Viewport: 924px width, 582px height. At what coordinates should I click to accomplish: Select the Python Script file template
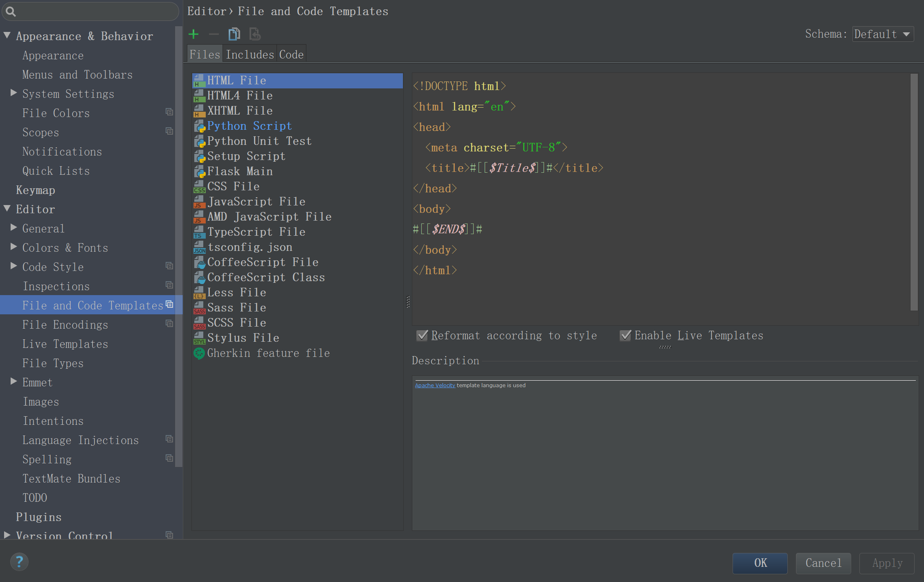249,125
